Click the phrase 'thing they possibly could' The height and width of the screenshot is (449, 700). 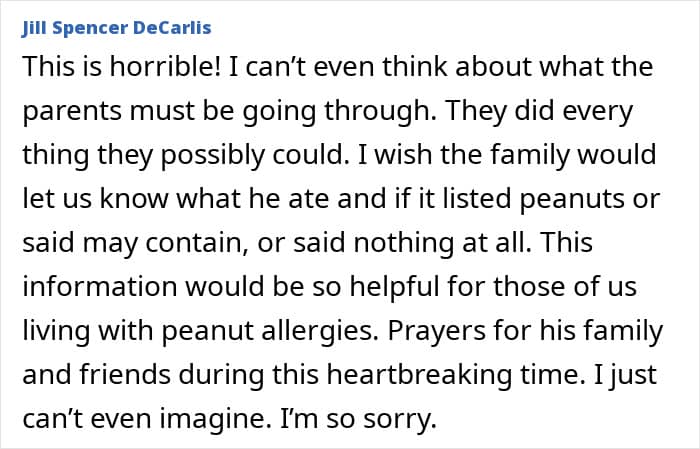tap(184, 155)
